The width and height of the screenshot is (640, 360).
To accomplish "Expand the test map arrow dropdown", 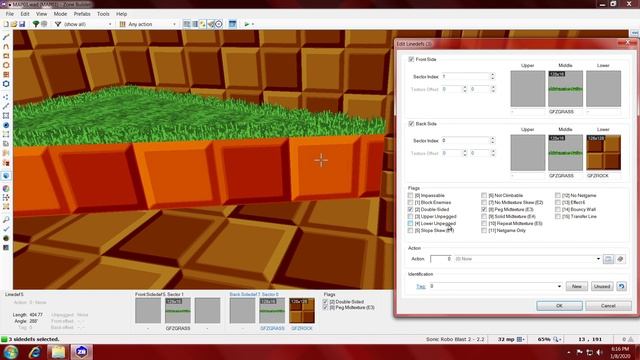I will [253, 24].
